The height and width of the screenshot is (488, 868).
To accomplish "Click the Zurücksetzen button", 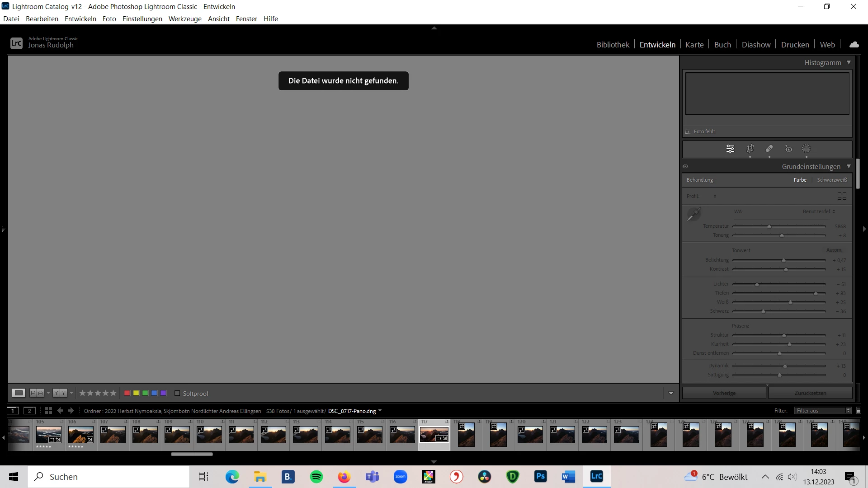I will click(810, 393).
